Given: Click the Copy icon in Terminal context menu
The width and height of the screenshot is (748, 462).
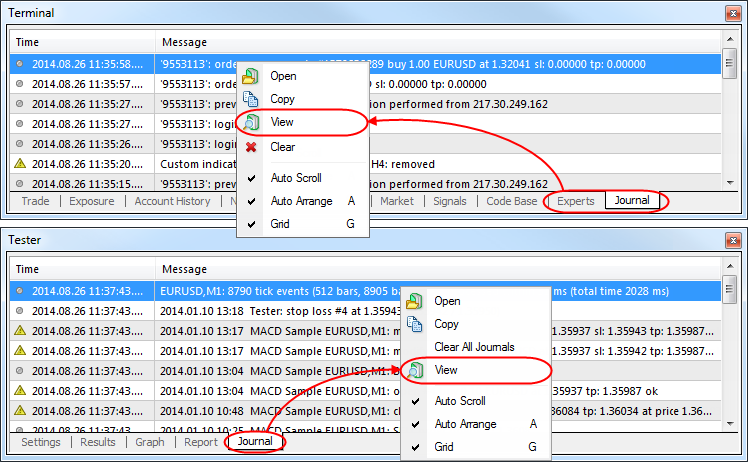Looking at the screenshot, I should 251,99.
